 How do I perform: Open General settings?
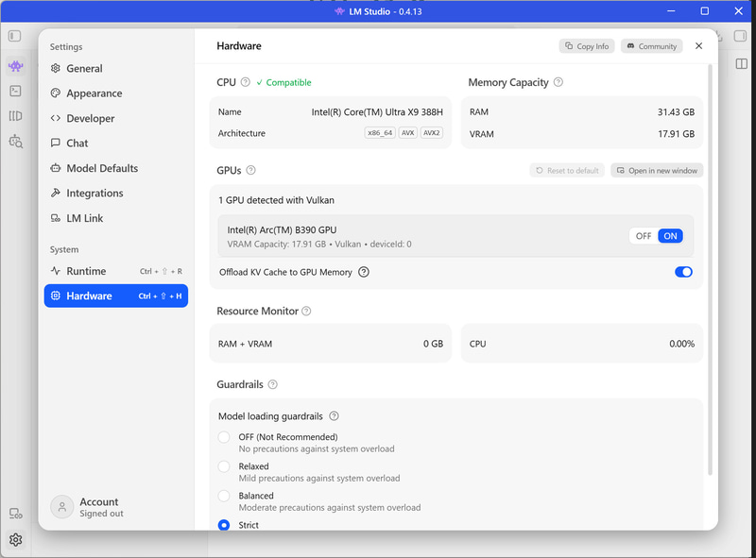pyautogui.click(x=115, y=68)
